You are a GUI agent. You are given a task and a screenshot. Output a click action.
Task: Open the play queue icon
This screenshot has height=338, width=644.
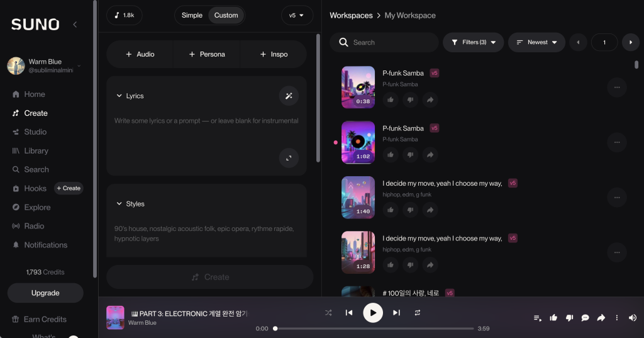coord(538,318)
